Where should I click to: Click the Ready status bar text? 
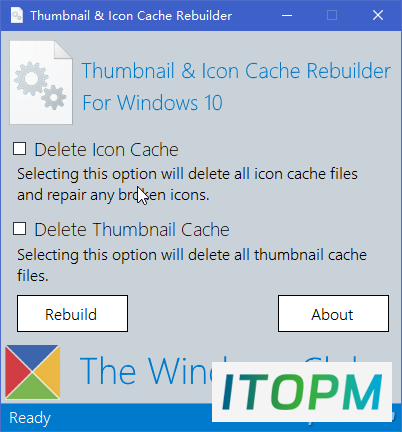coord(30,418)
